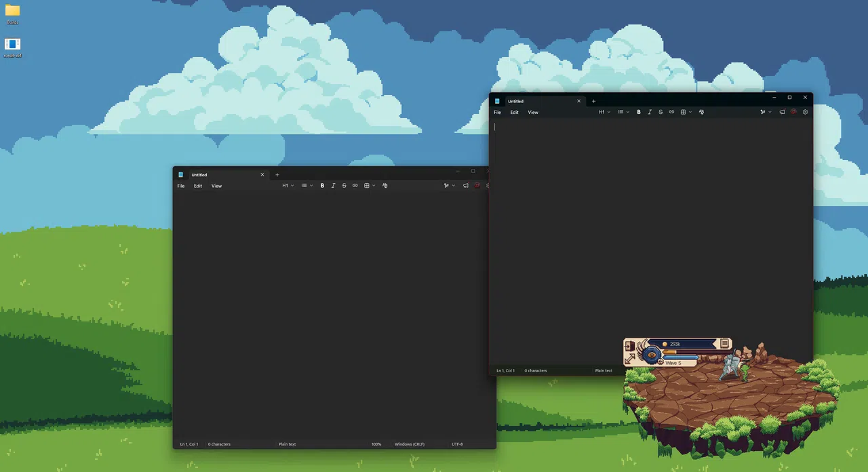Select the Builds folder on the desktop
This screenshot has width=868, height=472.
(x=12, y=14)
